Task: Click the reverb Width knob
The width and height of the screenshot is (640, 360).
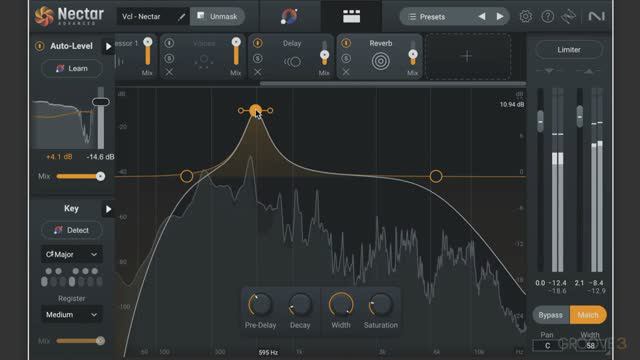Action: click(x=341, y=305)
